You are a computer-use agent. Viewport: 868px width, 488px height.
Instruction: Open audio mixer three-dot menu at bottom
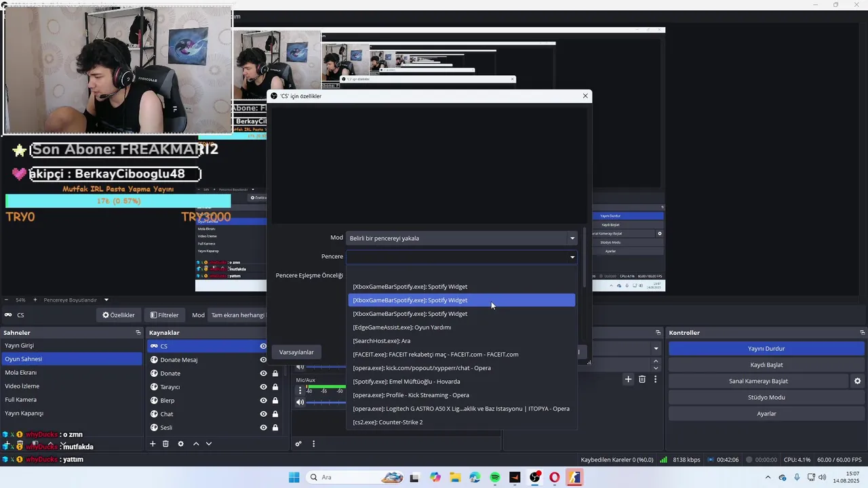coord(313,444)
